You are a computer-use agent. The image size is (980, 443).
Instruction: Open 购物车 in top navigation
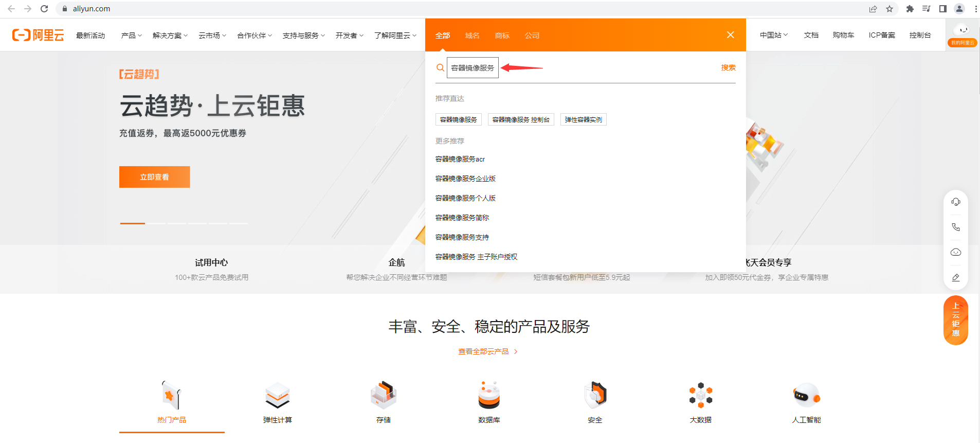844,35
